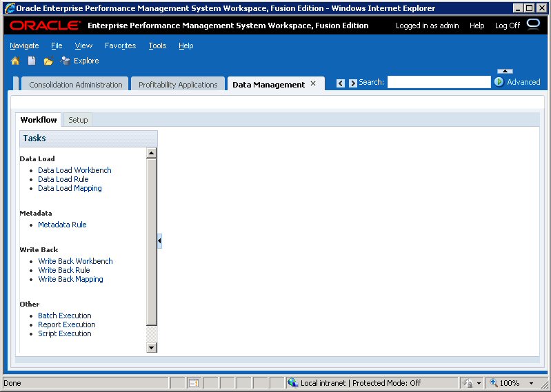The image size is (551, 392).
Task: Click the Tasks pane scrollbar thumb
Action: point(152,242)
